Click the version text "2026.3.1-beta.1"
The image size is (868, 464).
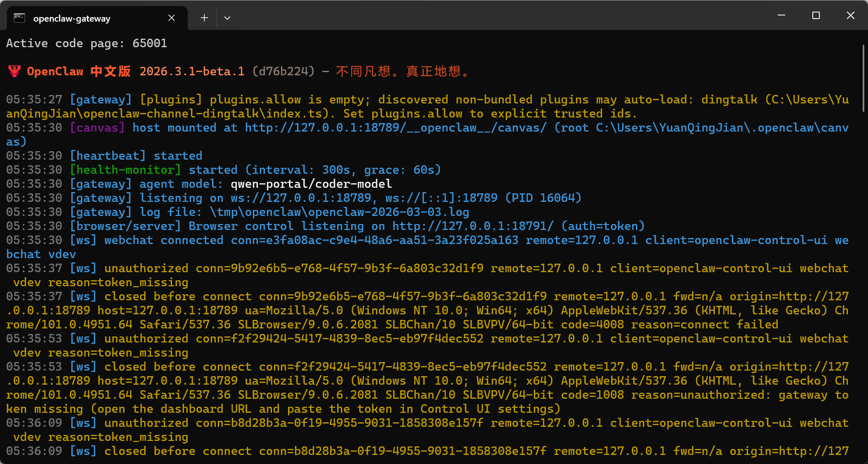(192, 71)
